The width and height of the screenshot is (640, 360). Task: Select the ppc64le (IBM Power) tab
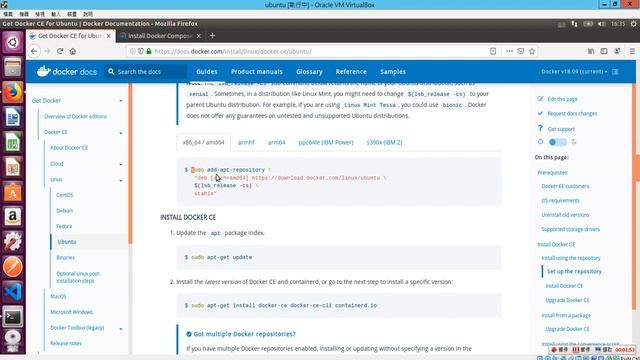[326, 142]
